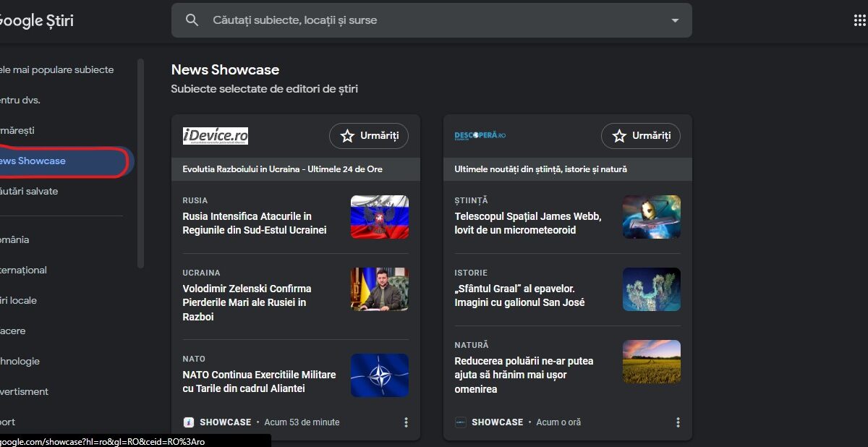
Task: Expand the search options dropdown arrow
Action: pos(675,20)
